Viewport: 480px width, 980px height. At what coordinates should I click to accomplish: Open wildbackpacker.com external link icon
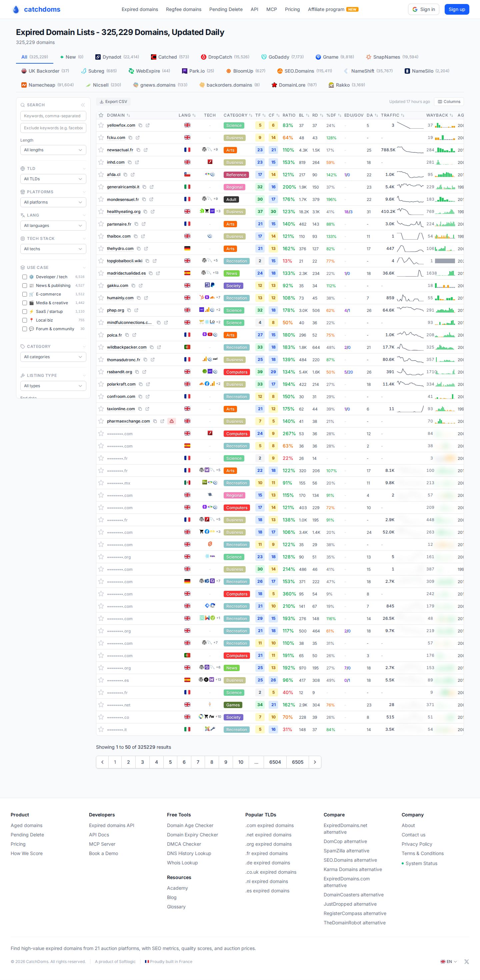coord(159,347)
